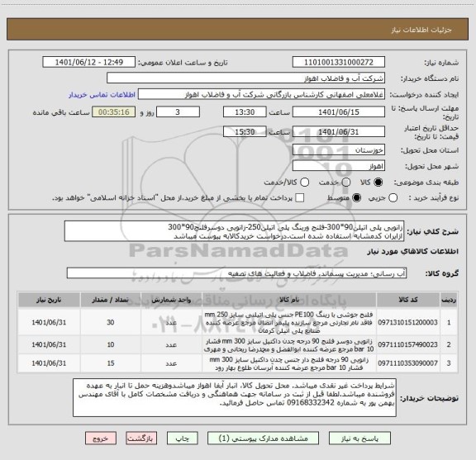Click product code 0971310151200003
476x460 pixels.
(x=407, y=323)
